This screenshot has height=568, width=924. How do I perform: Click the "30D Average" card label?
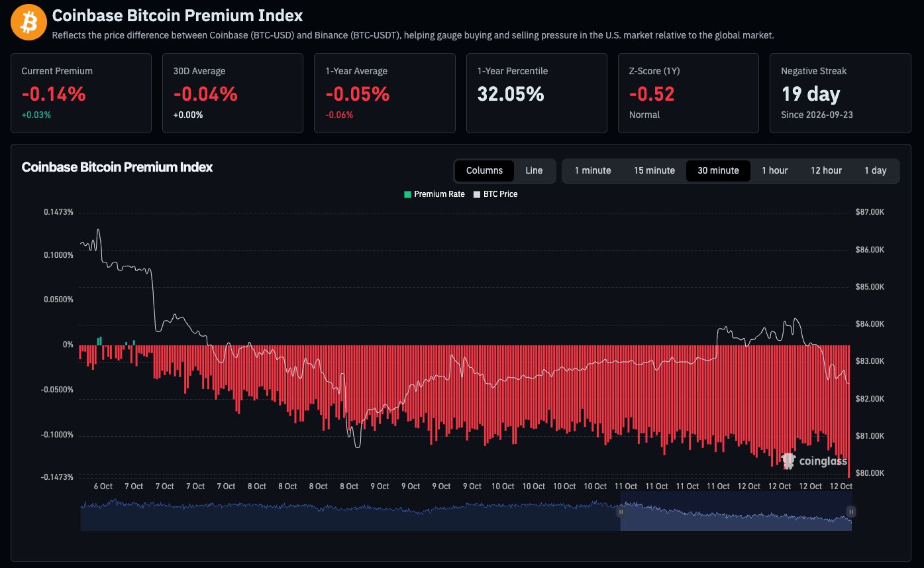coord(199,71)
